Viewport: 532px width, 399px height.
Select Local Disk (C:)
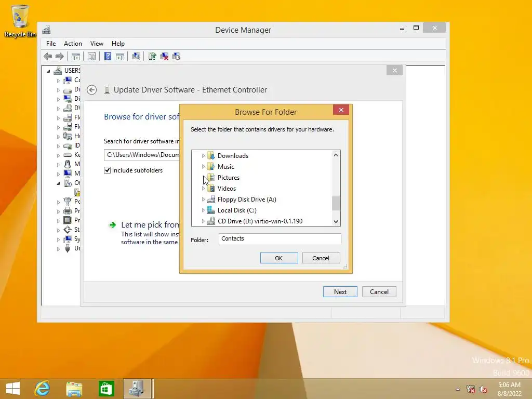tap(237, 210)
